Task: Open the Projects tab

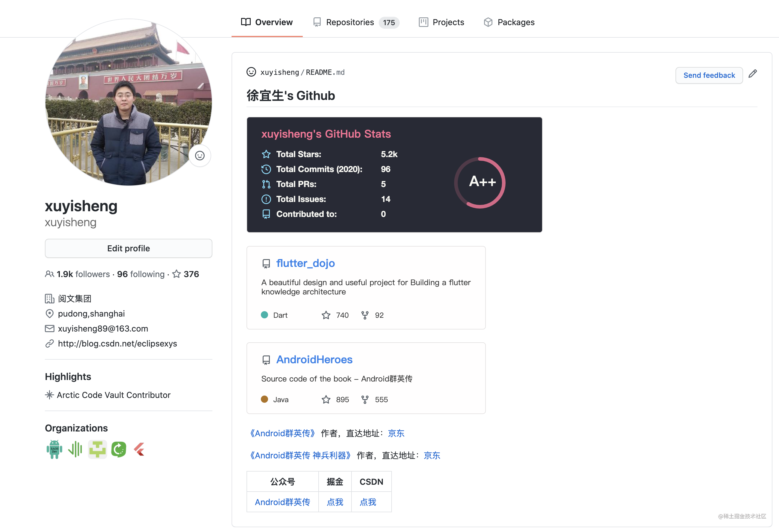Action: pyautogui.click(x=442, y=22)
